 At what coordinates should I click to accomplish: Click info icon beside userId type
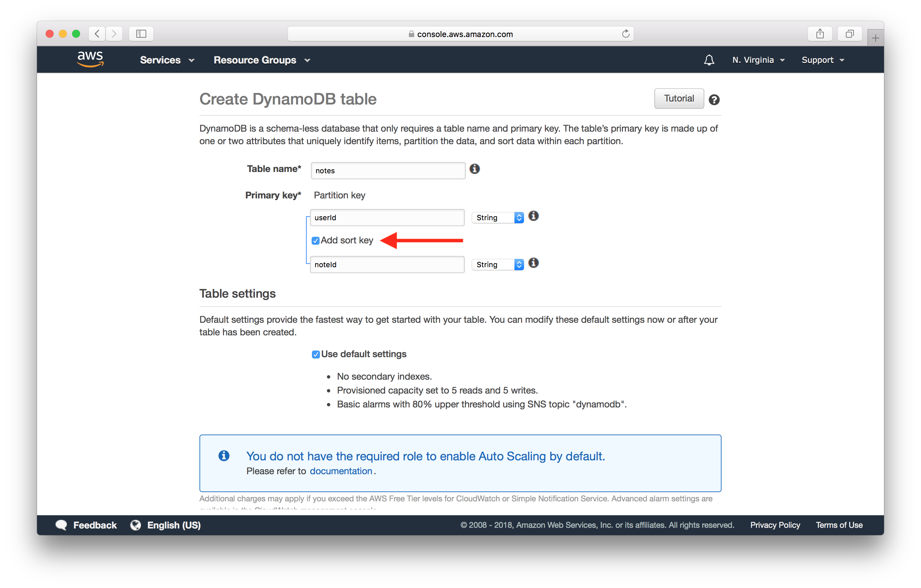click(533, 216)
